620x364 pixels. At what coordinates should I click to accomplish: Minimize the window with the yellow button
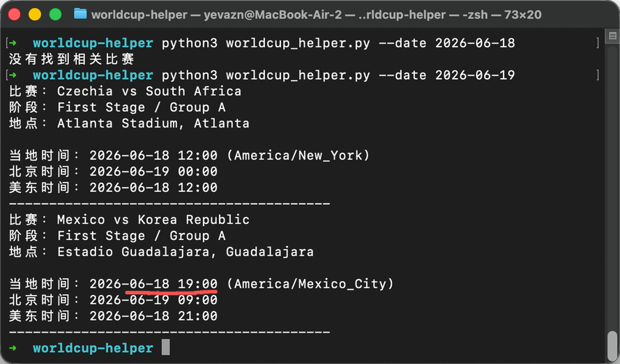(35, 14)
